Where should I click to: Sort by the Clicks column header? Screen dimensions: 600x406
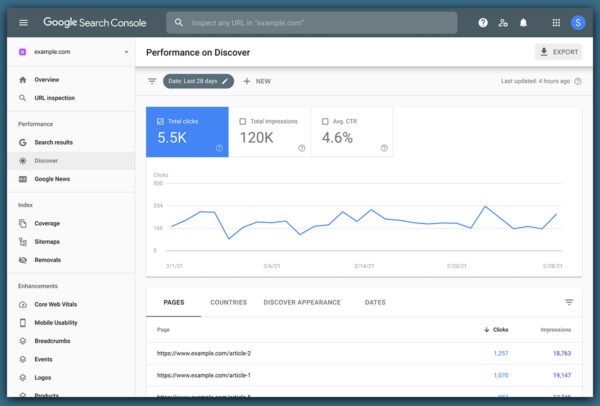coord(496,329)
